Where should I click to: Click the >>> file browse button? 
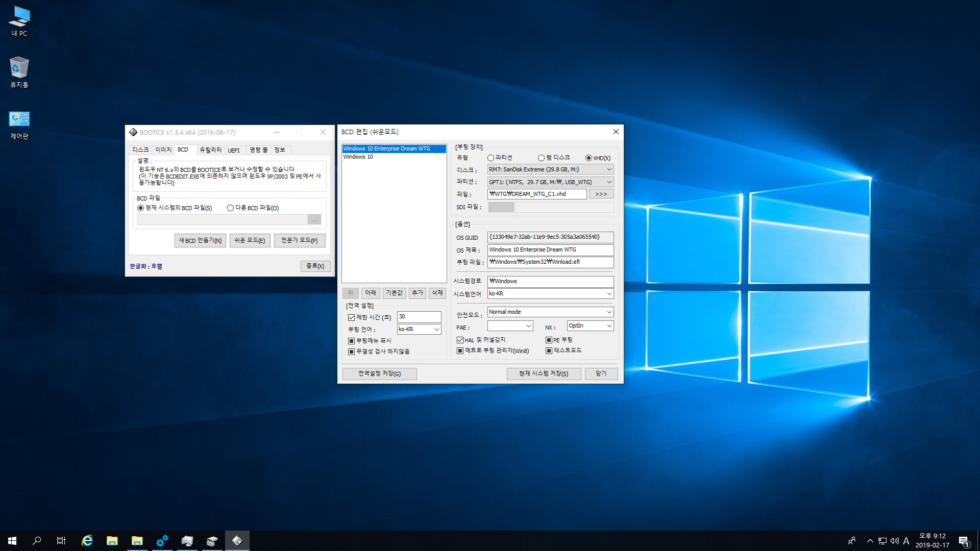pos(601,194)
